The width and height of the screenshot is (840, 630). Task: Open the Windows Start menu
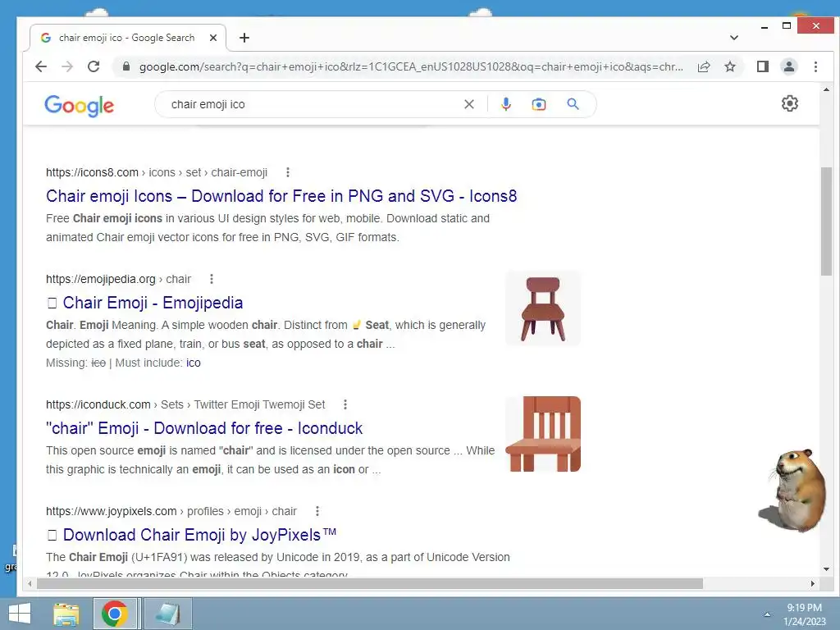[x=20, y=614]
